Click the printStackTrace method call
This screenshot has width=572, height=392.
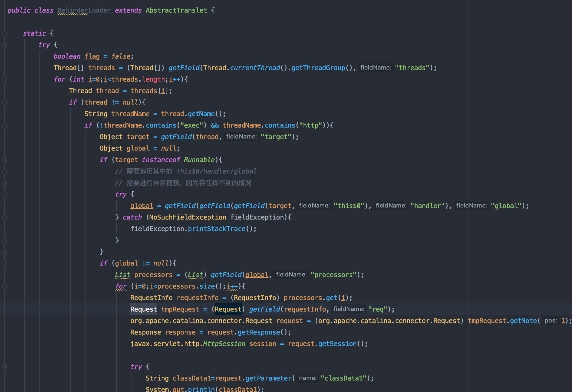[x=216, y=229]
